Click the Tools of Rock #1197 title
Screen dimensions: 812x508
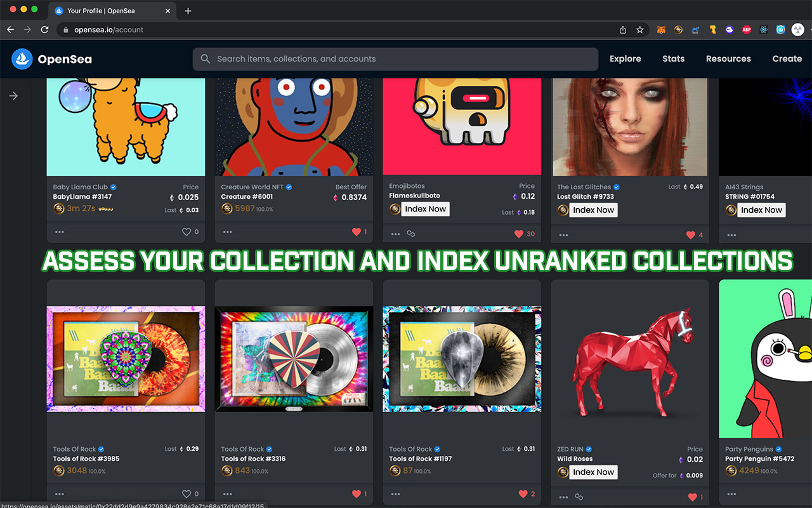pyautogui.click(x=421, y=458)
